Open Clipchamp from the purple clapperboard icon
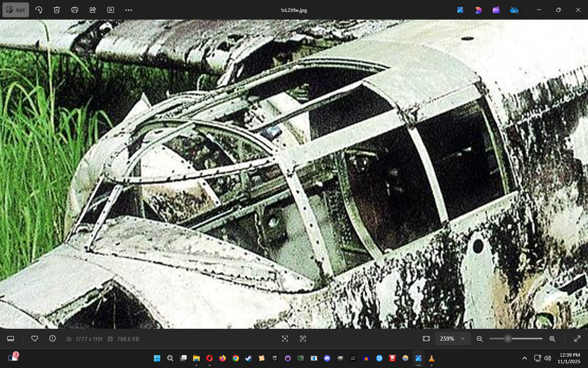 tap(496, 10)
